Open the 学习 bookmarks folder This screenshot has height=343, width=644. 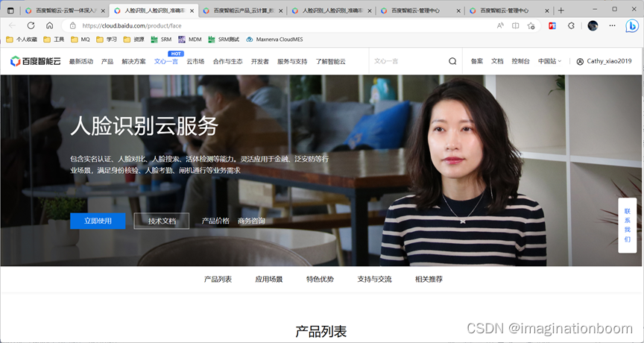tap(107, 40)
